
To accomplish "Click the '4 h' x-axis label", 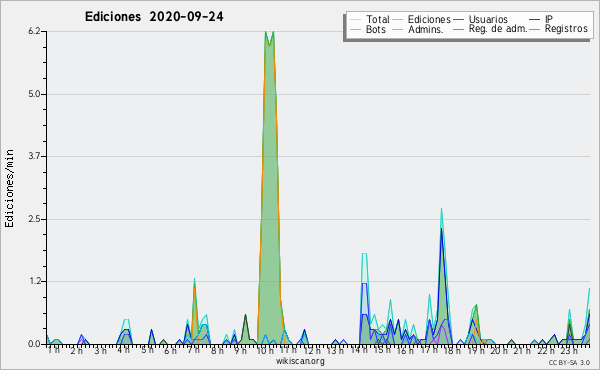I will click(123, 350).
